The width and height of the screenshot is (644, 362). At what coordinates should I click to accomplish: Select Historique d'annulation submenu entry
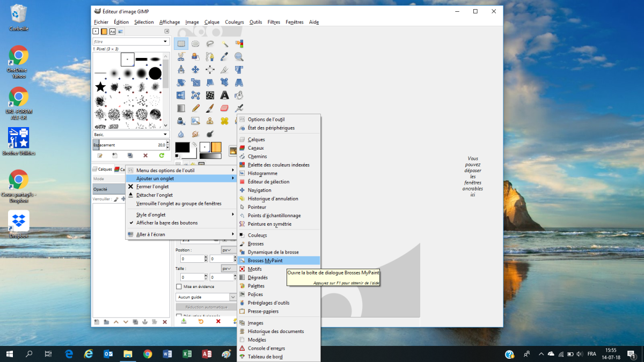tap(279, 198)
